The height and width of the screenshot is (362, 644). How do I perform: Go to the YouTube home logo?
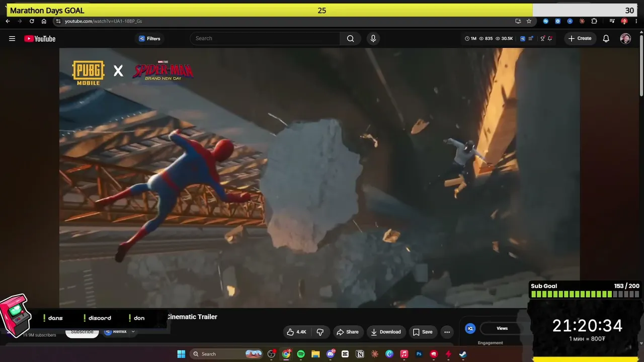point(40,39)
